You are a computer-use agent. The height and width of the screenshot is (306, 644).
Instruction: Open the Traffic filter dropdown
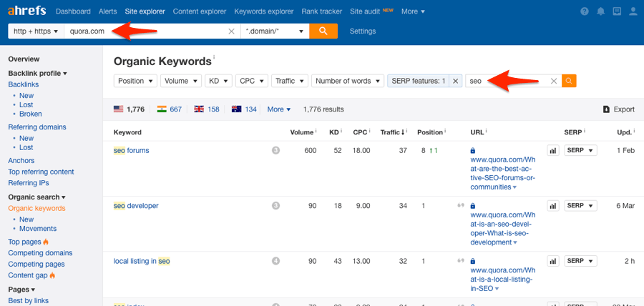(290, 81)
